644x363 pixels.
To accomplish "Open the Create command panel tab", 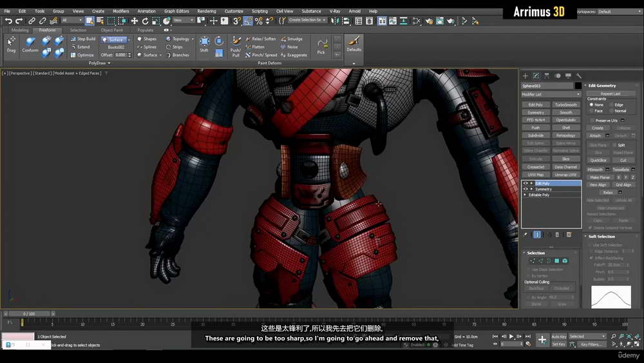I will (525, 75).
